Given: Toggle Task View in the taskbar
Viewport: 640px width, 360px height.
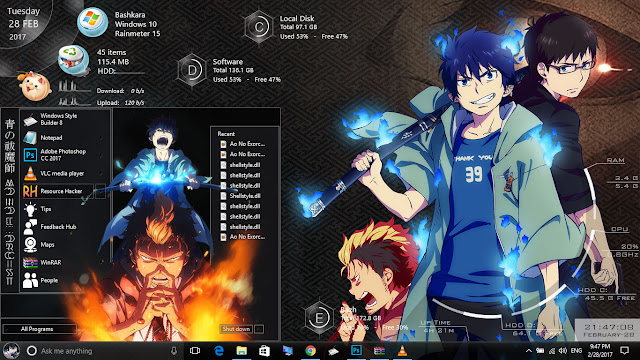Looking at the screenshot, I should click(195, 351).
